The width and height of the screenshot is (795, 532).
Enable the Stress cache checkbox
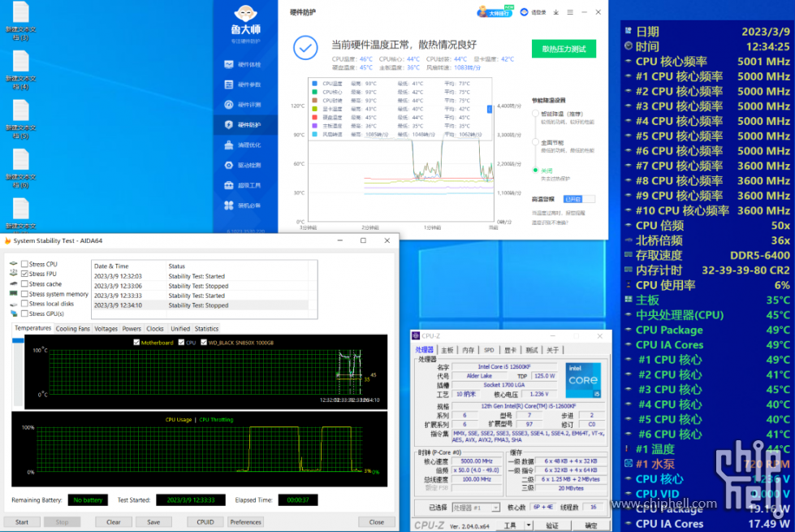click(24, 284)
